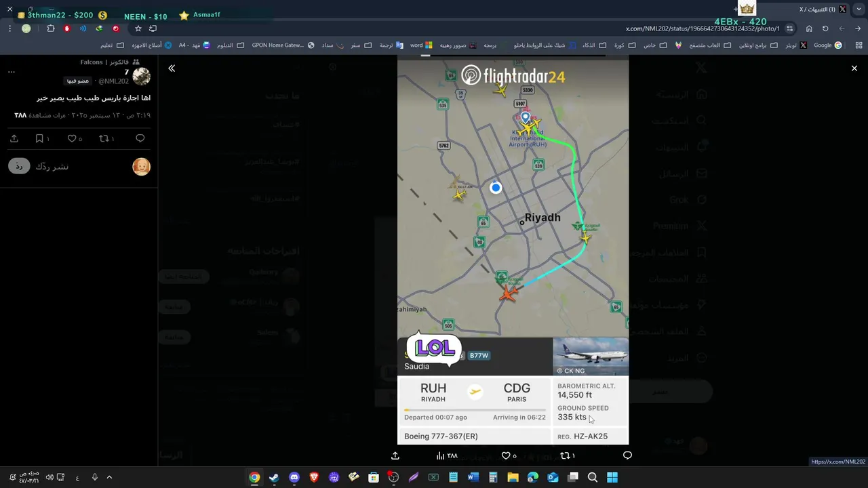
Task: Open the clock and date in taskbar
Action: point(28,477)
